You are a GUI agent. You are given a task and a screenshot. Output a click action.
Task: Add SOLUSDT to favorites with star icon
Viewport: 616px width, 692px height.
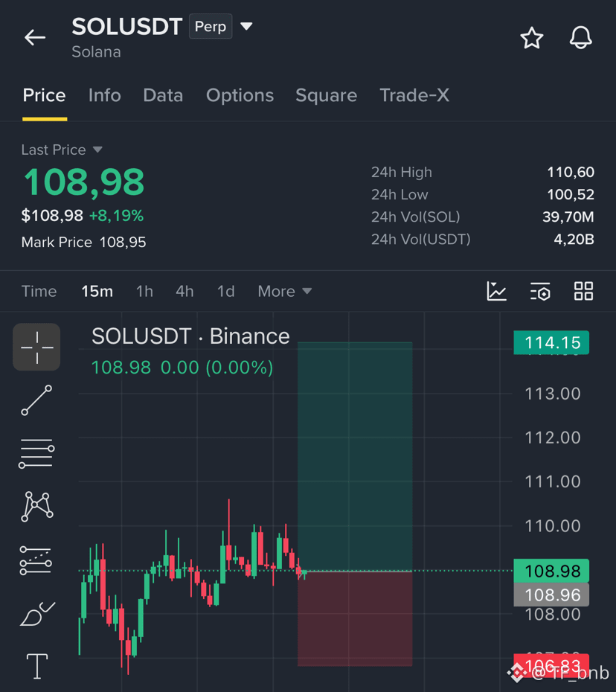pos(532,37)
